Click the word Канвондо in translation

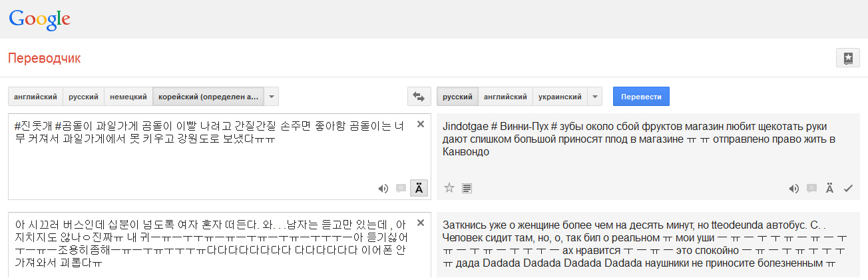pyautogui.click(x=466, y=152)
